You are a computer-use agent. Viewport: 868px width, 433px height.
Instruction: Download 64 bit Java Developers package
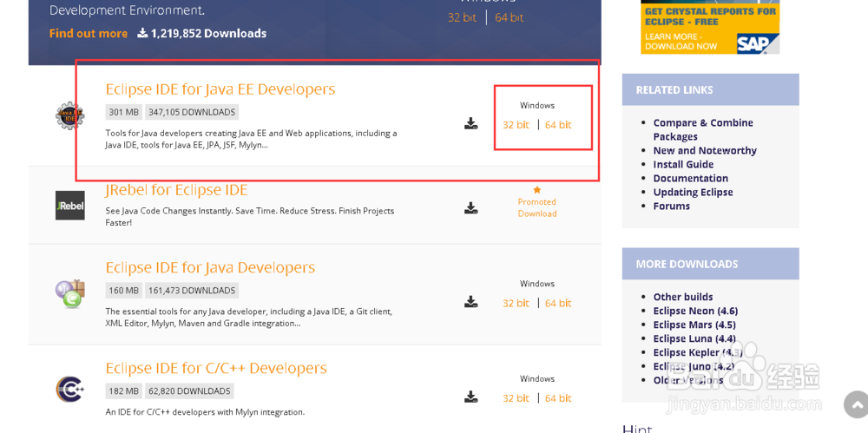point(558,303)
